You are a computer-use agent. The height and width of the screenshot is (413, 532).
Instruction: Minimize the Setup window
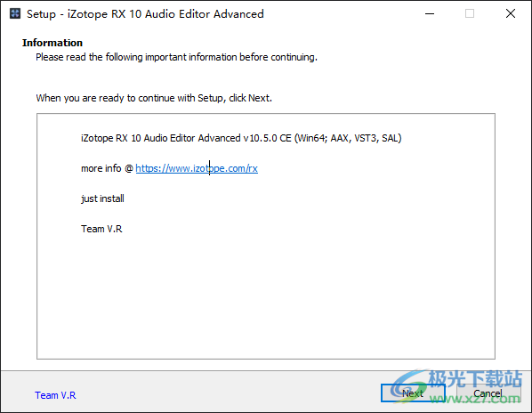(x=430, y=14)
